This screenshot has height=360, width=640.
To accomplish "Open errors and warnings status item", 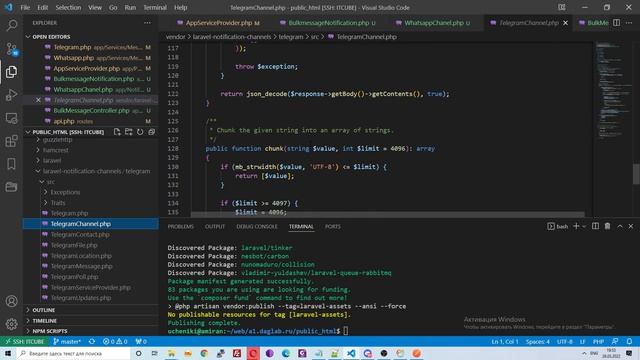I will pyautogui.click(x=115, y=341).
